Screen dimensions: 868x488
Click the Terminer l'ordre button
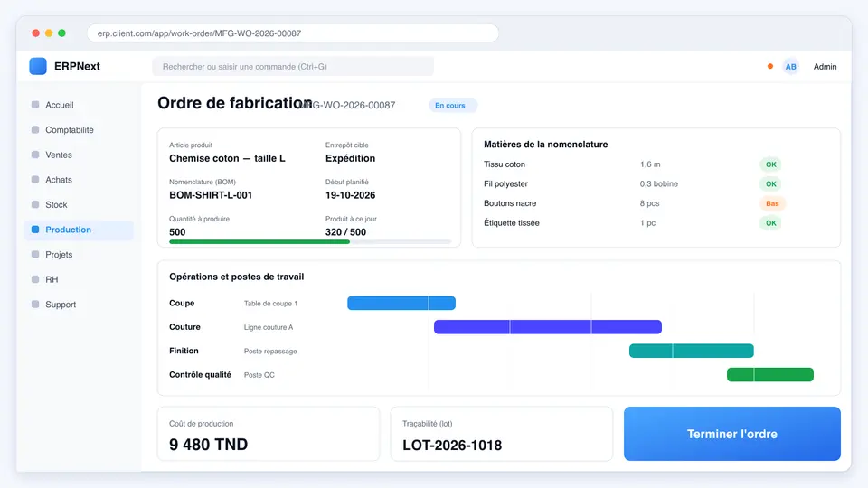click(731, 434)
